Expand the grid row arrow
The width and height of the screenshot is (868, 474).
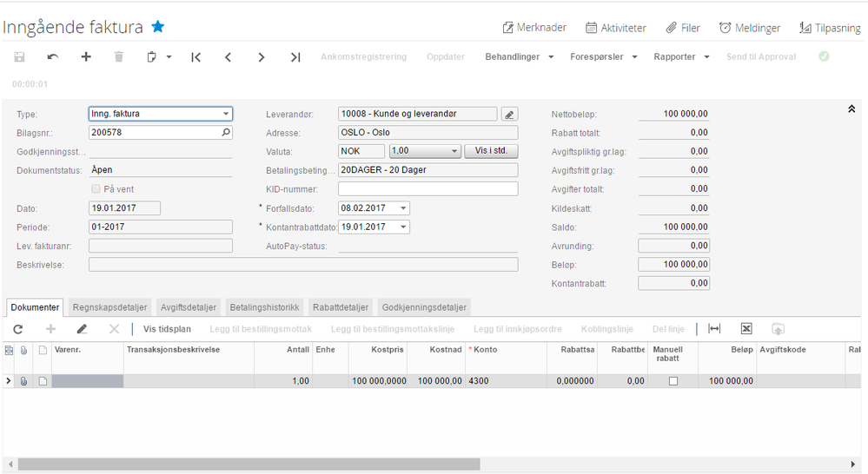9,381
